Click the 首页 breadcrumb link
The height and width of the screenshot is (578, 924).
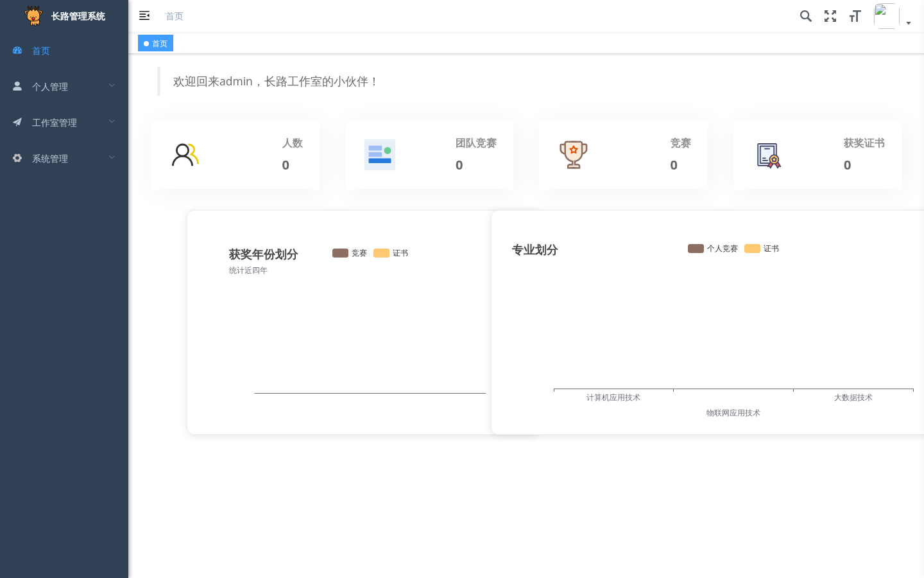pyautogui.click(x=175, y=16)
